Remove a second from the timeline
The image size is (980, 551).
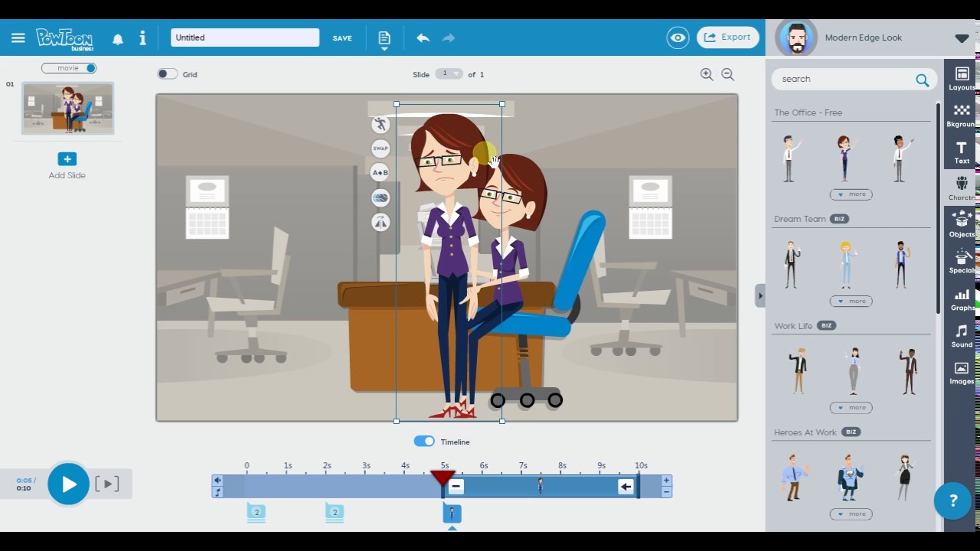666,492
